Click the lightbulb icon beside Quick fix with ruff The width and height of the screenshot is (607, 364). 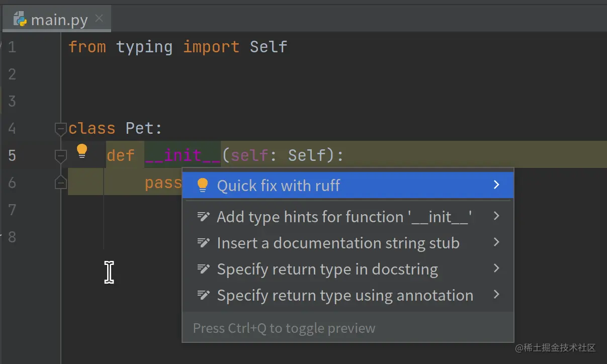202,185
